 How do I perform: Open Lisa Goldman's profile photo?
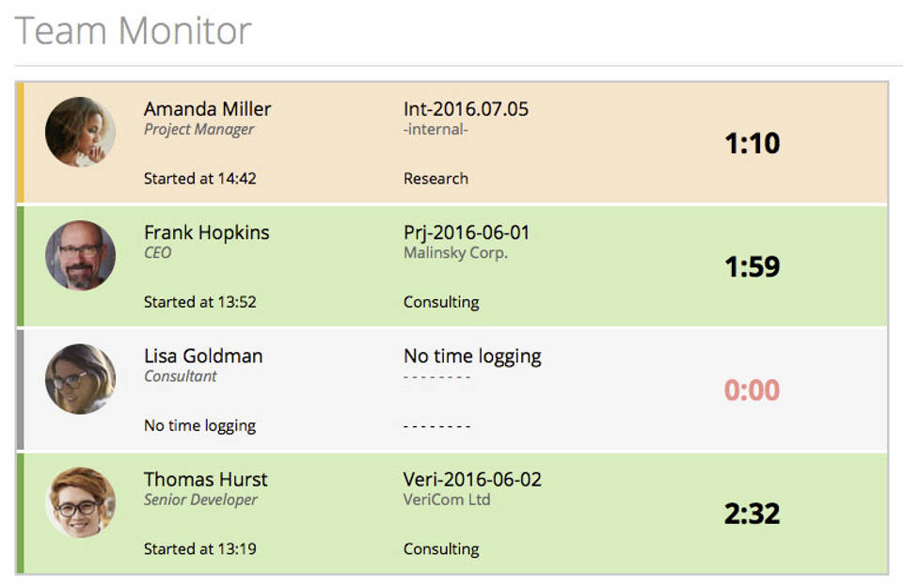[80, 379]
